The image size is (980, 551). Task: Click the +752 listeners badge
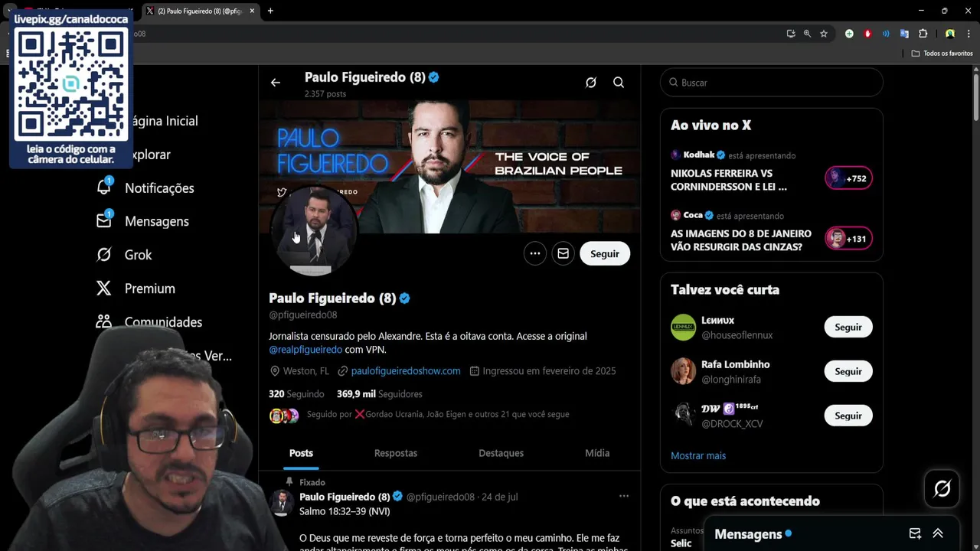point(848,178)
